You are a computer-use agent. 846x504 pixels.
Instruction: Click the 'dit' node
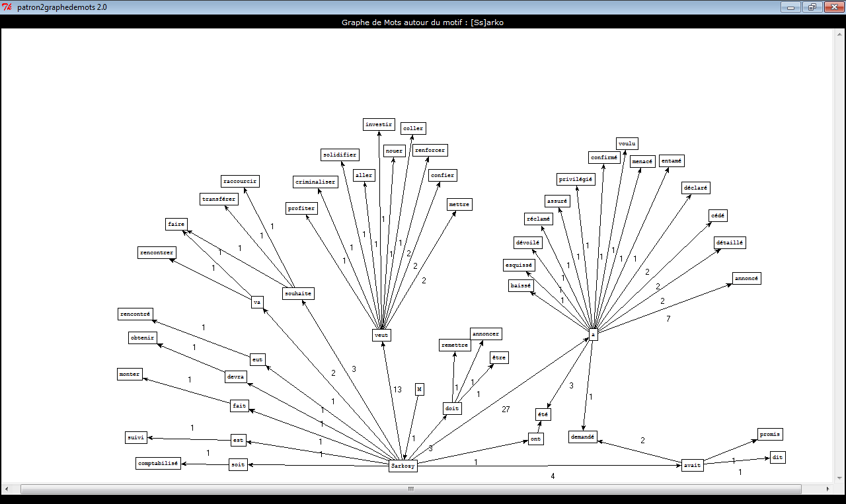(778, 457)
